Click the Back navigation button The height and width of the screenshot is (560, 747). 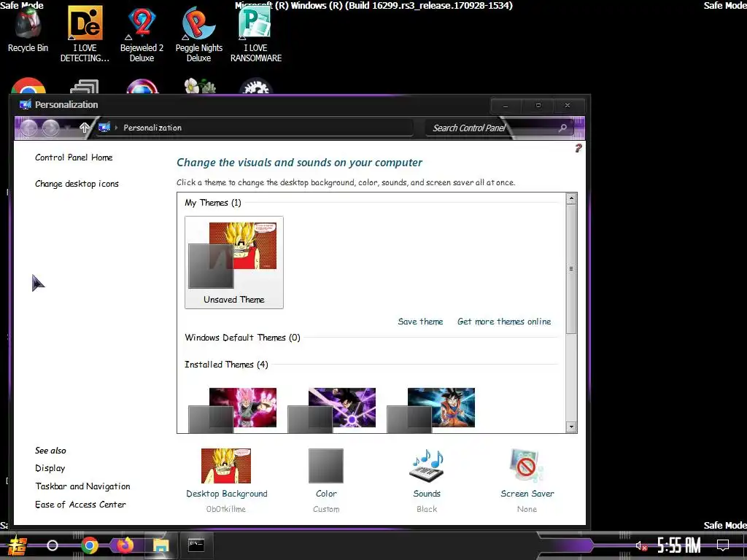click(x=29, y=128)
